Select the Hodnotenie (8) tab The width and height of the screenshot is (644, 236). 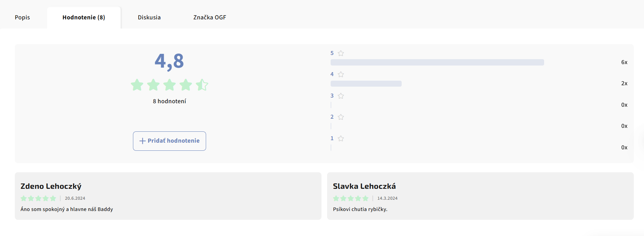point(84,17)
